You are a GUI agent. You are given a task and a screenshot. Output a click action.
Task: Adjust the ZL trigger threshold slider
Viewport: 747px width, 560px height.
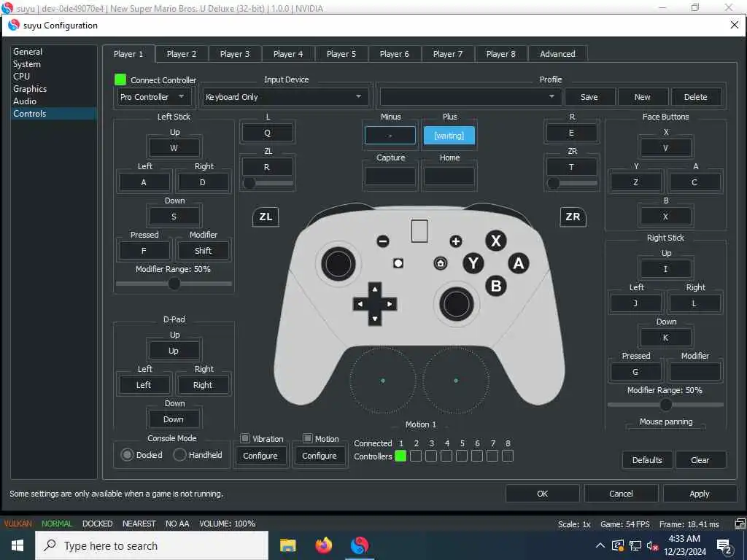[x=268, y=183]
